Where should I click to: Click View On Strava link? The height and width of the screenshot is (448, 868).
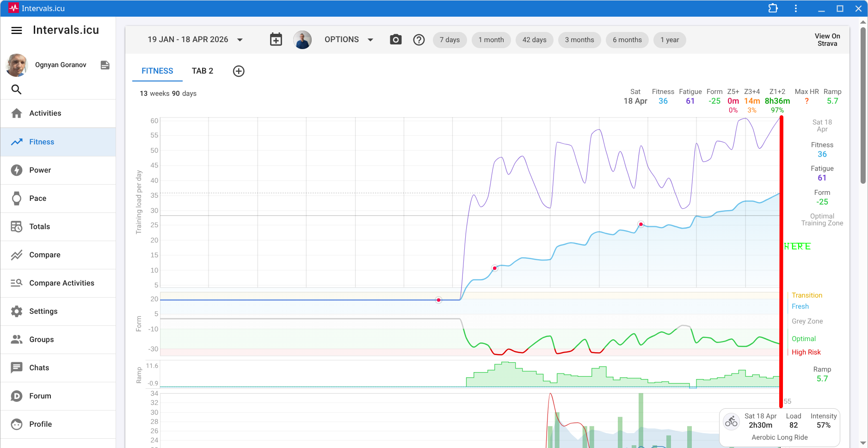pos(827,40)
